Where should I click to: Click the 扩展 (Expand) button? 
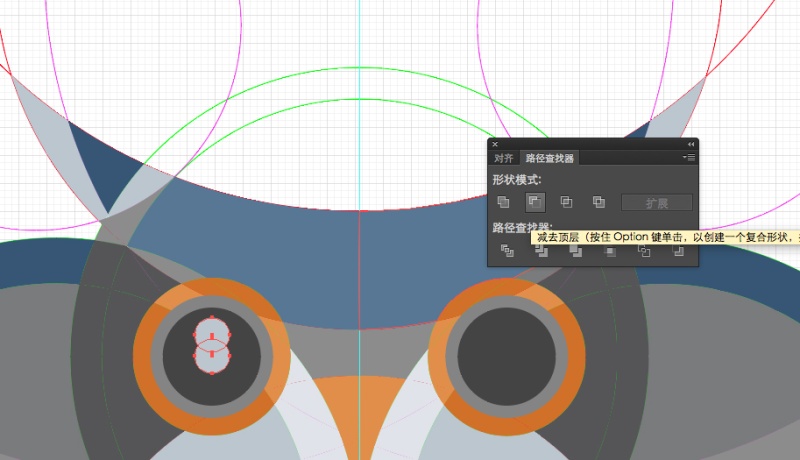point(657,203)
